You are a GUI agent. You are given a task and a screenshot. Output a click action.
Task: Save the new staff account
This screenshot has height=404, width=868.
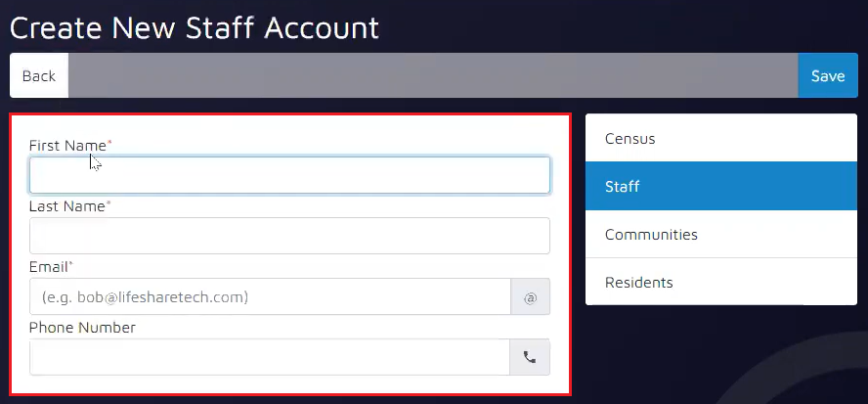(x=827, y=75)
